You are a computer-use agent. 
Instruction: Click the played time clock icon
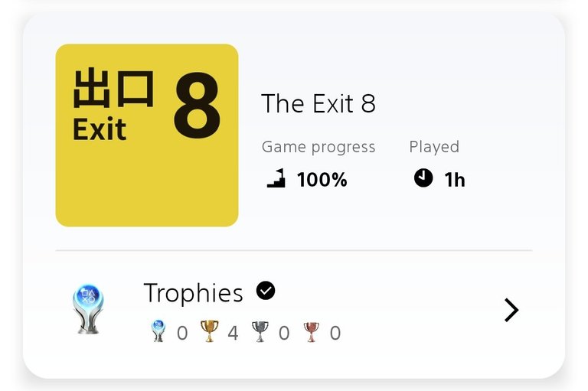click(x=423, y=178)
